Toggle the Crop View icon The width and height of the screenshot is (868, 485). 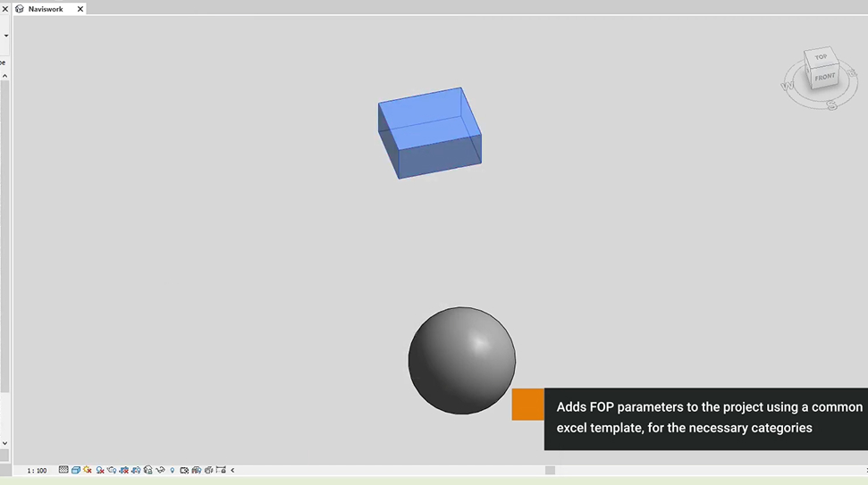(124, 470)
